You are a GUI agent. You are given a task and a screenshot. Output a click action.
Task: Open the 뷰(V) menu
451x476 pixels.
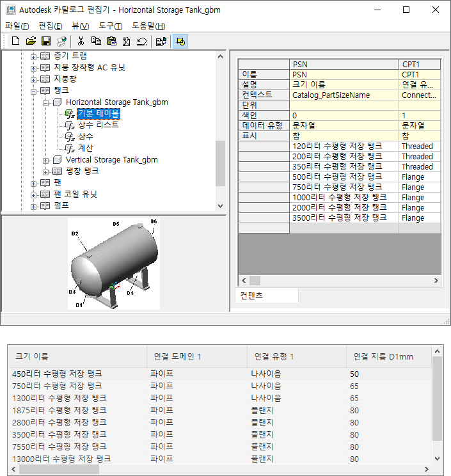81,26
